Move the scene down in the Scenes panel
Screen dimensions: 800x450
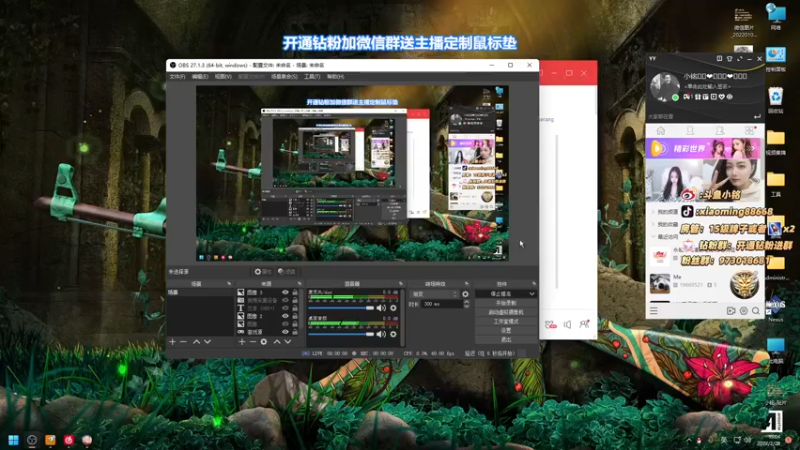208,341
